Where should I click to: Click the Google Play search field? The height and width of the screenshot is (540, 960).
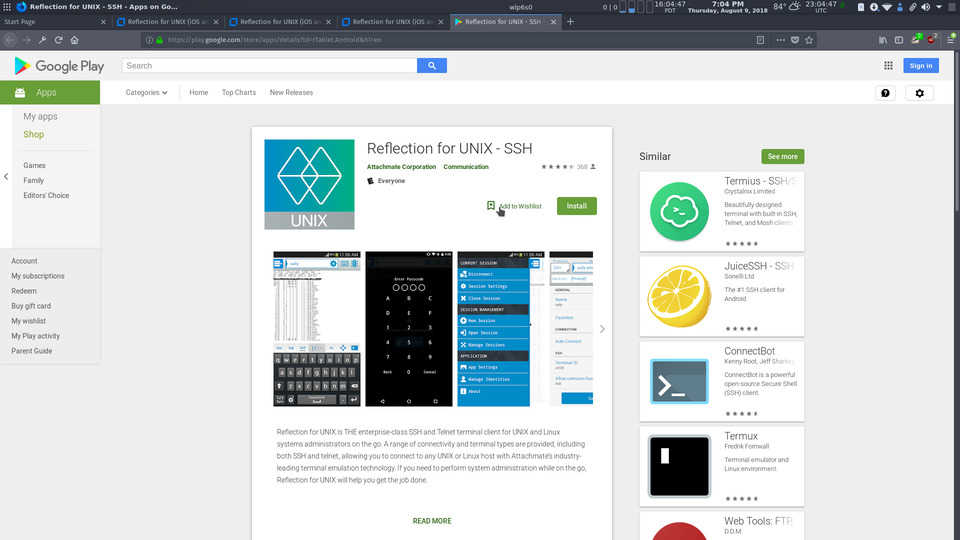(x=269, y=66)
